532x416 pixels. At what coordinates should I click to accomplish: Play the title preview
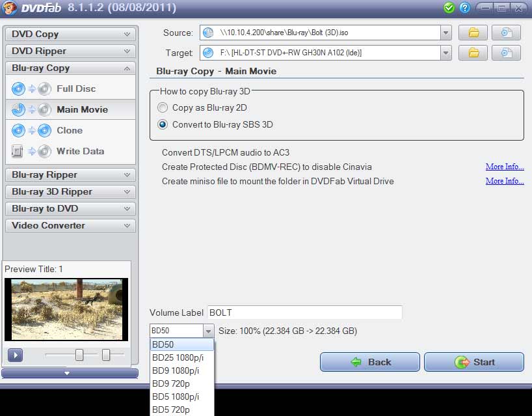(15, 355)
